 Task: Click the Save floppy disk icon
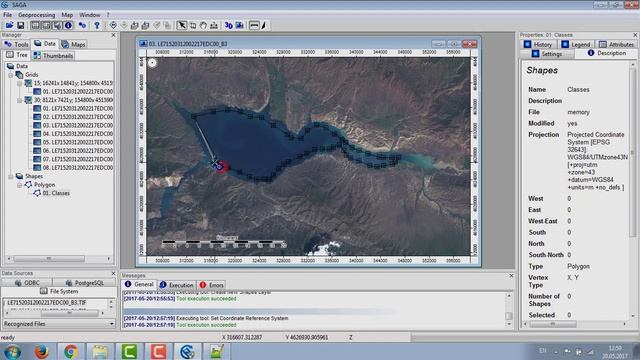click(20, 25)
